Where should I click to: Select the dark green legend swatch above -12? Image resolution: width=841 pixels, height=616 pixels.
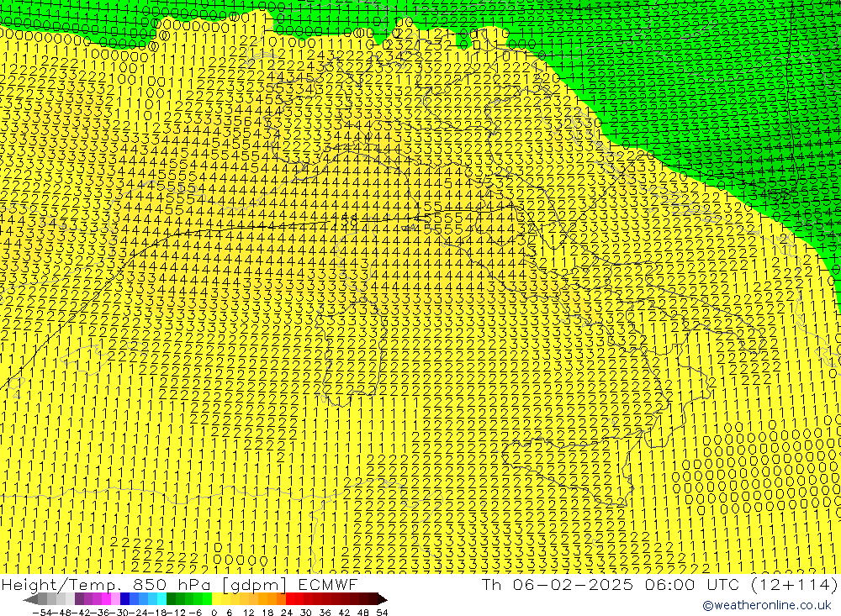pyautogui.click(x=171, y=599)
